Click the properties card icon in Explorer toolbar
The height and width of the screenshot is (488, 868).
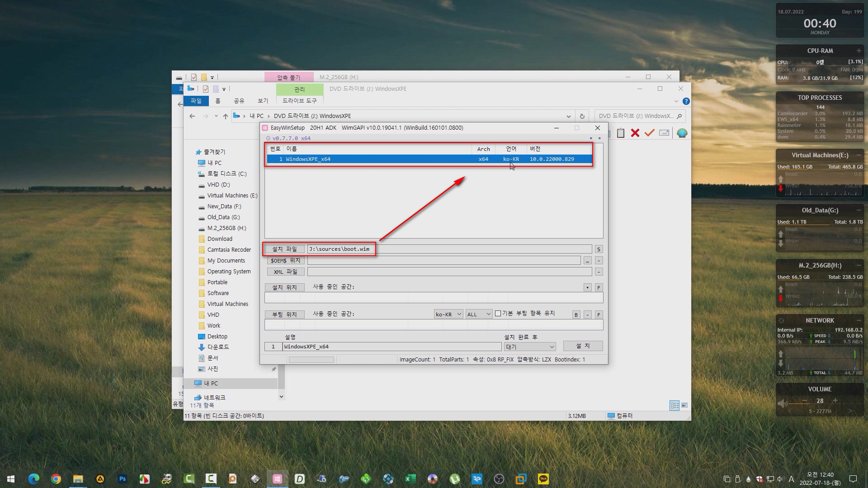click(x=664, y=133)
